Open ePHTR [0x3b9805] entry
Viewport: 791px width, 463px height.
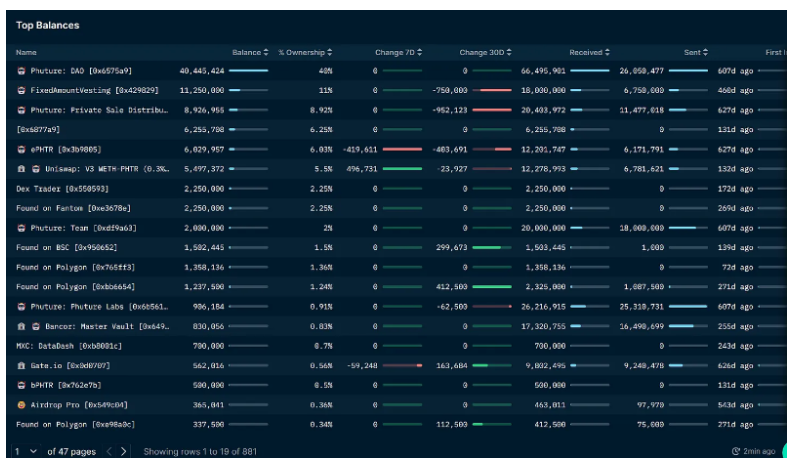pyautogui.click(x=66, y=149)
